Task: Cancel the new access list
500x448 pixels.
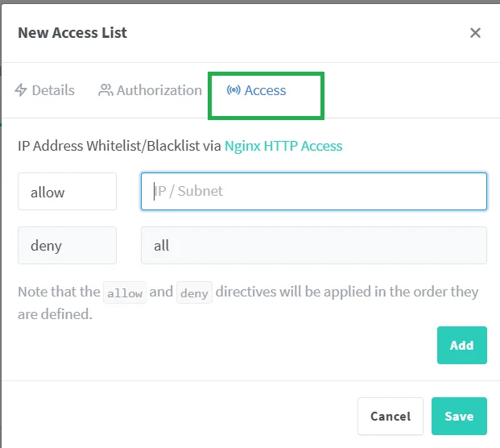Action: tap(390, 416)
